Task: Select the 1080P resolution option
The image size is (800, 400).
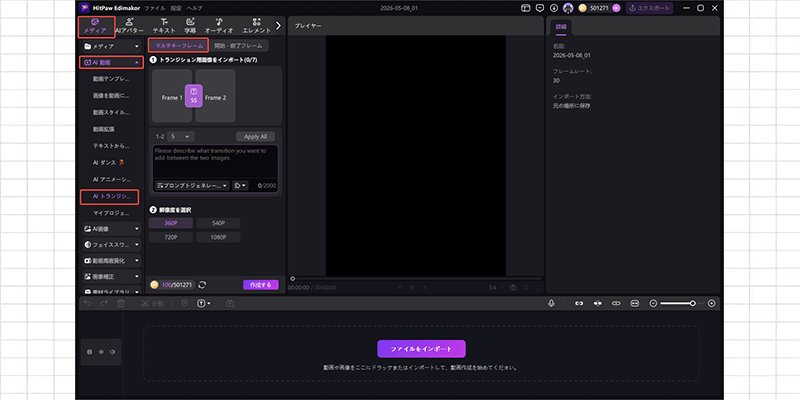Action: (218, 237)
